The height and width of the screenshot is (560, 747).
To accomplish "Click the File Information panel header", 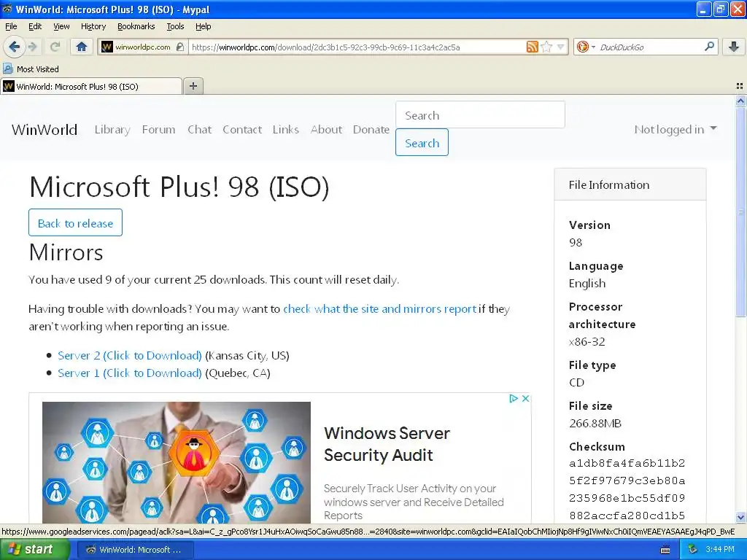I will pyautogui.click(x=630, y=184).
